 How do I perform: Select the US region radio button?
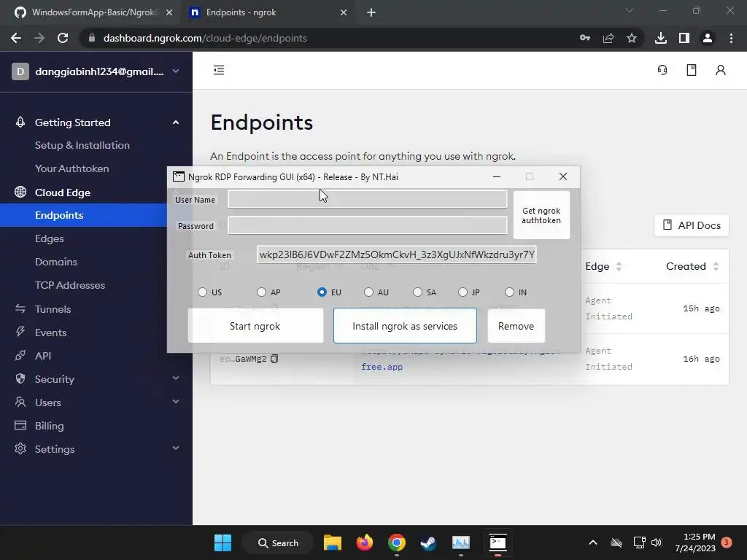click(x=203, y=292)
